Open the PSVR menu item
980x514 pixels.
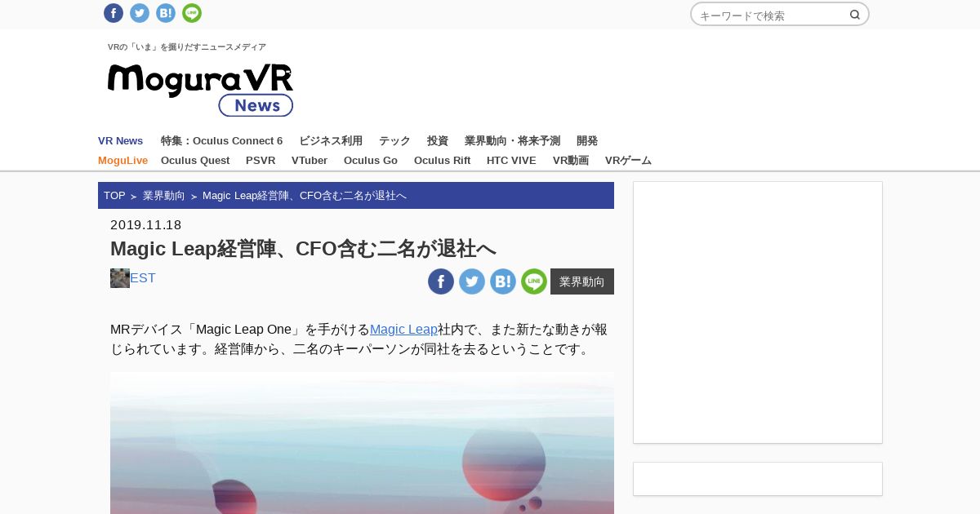point(261,160)
